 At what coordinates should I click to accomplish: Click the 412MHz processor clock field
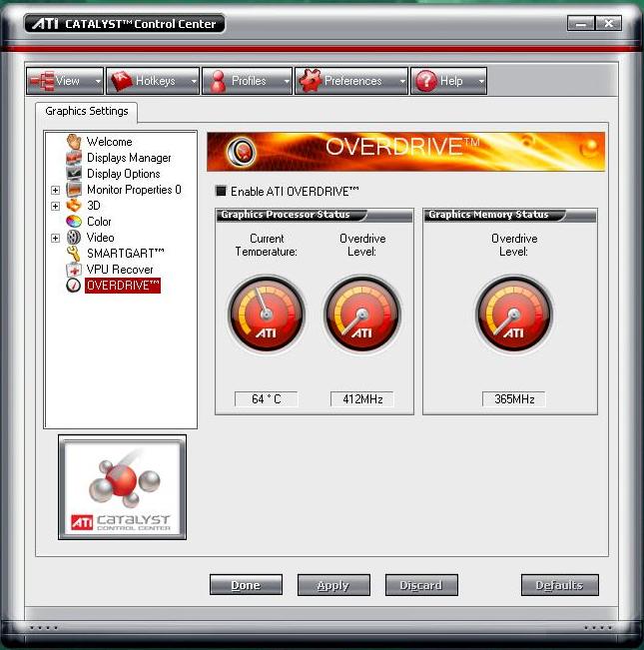click(362, 399)
